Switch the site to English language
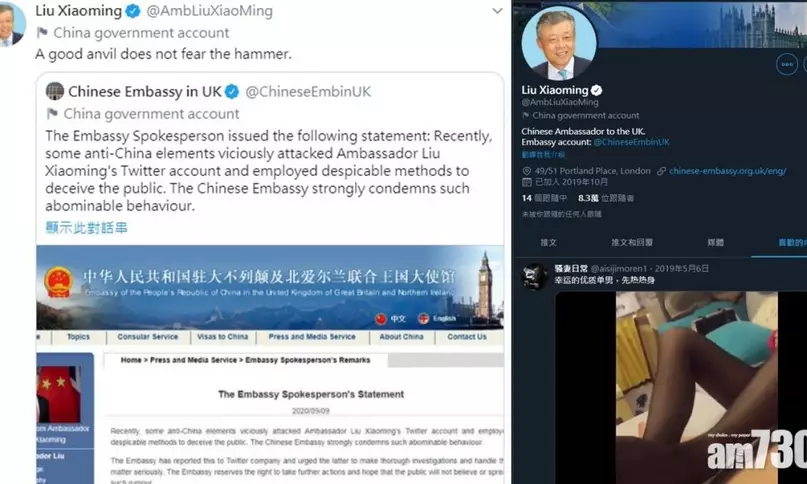This screenshot has height=484, width=807. click(437, 319)
